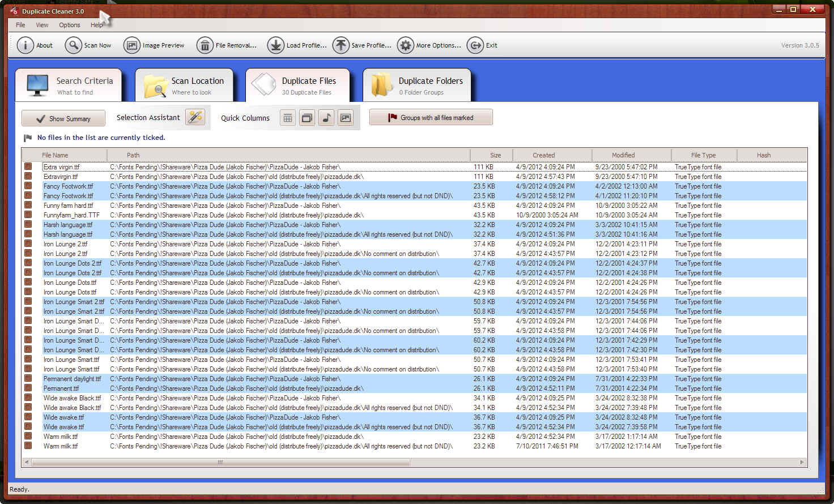834x504 pixels.
Task: Click the Save Profile upload icon
Action: 341,45
